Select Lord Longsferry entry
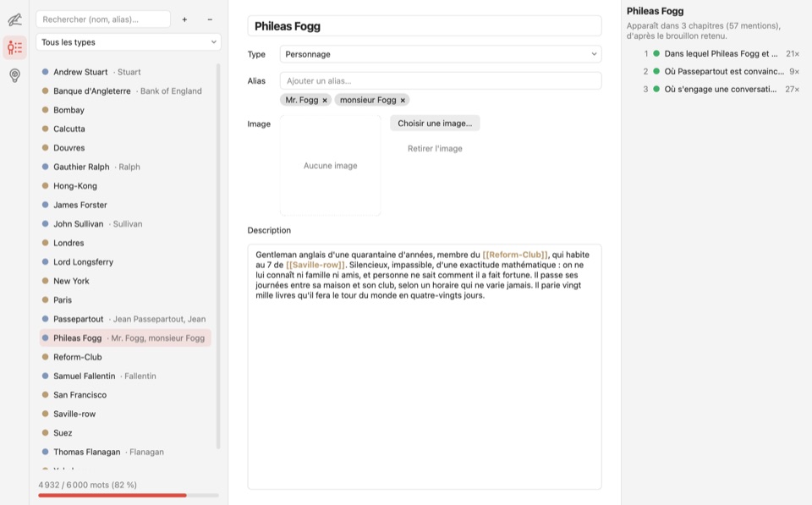Screen dimensions: 812x505 coord(125,261)
